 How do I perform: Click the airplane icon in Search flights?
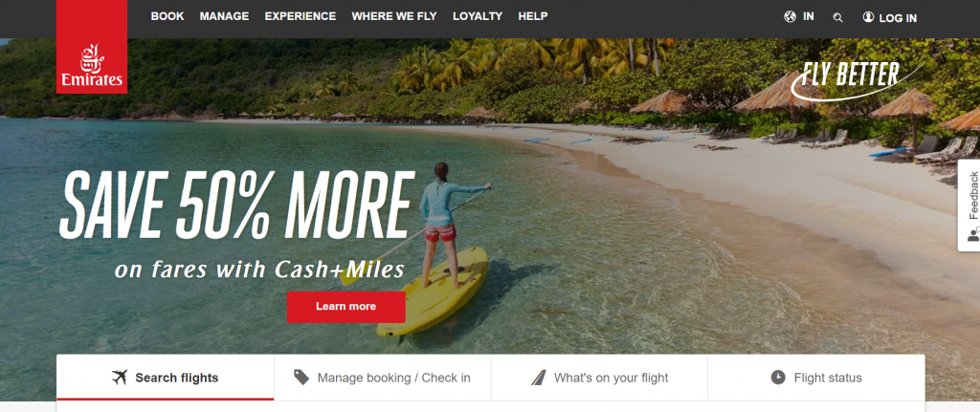pyautogui.click(x=120, y=377)
